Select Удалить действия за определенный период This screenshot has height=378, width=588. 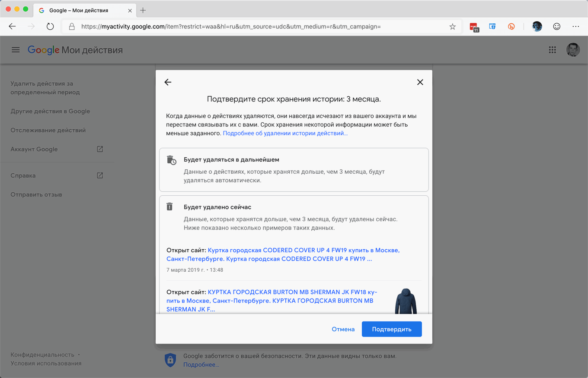pos(45,88)
